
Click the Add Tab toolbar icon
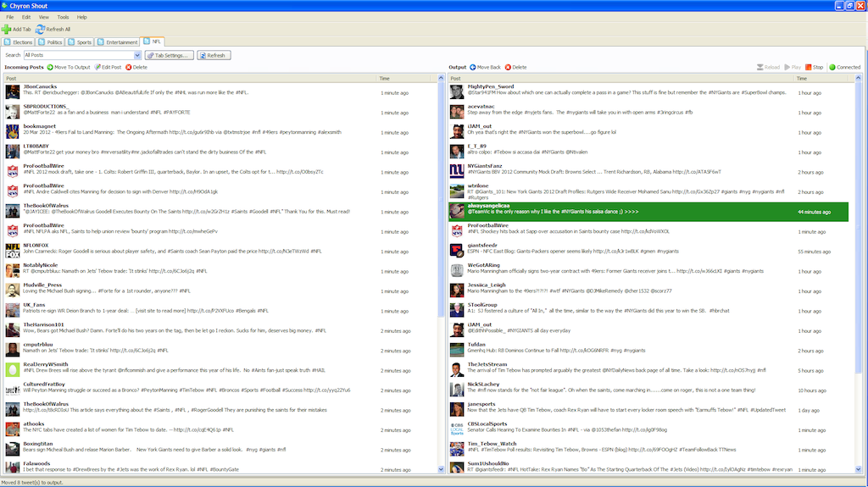tap(6, 29)
